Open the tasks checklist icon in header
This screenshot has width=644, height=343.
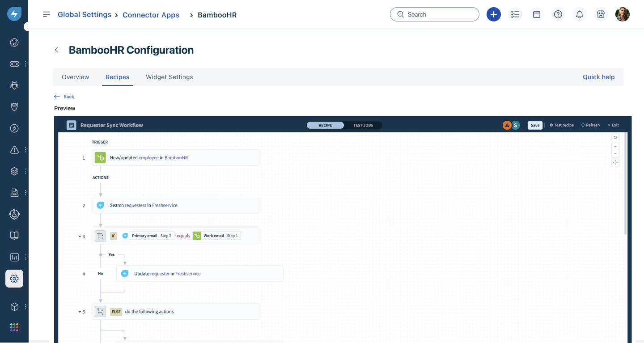[x=515, y=14]
